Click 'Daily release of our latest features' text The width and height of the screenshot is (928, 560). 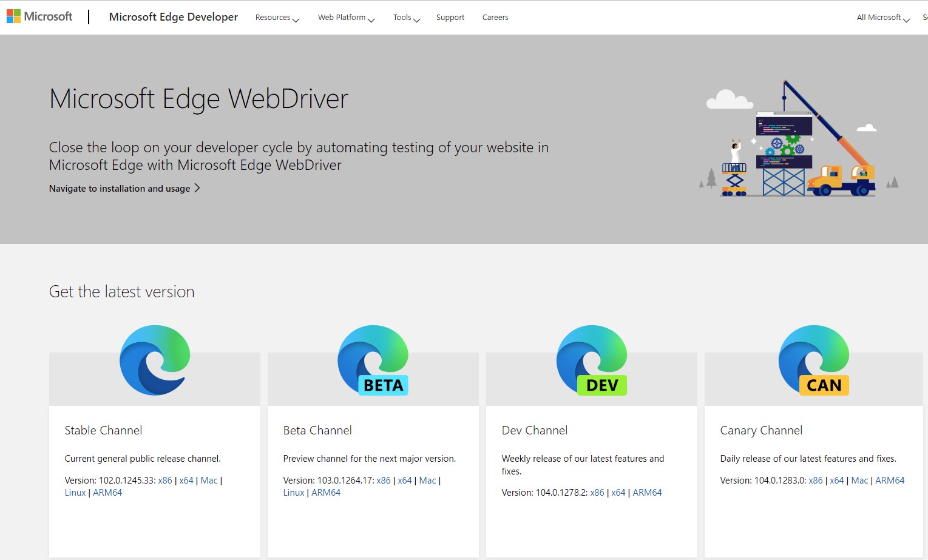(x=808, y=459)
